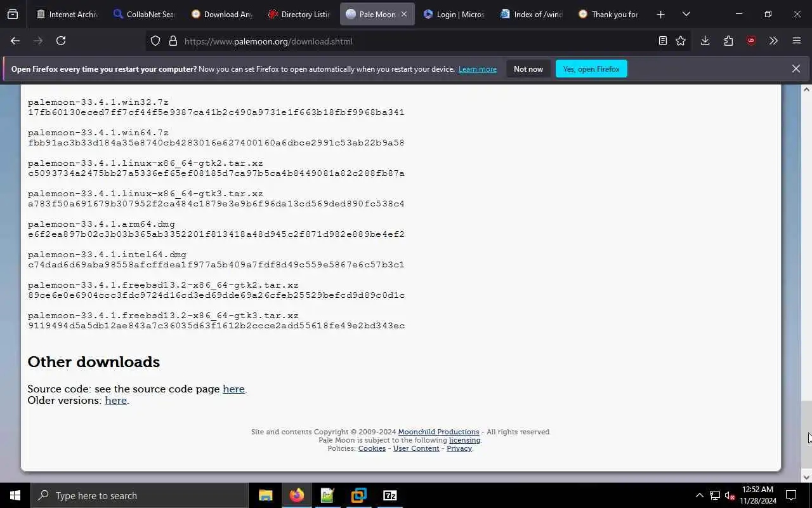Switch to Thank you for tab
812x508 pixels.
pyautogui.click(x=609, y=14)
